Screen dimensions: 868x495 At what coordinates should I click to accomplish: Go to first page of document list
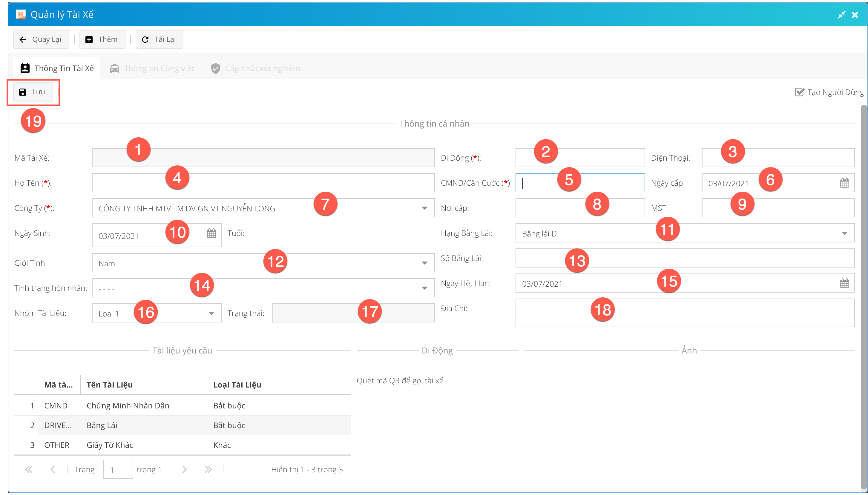tap(29, 470)
